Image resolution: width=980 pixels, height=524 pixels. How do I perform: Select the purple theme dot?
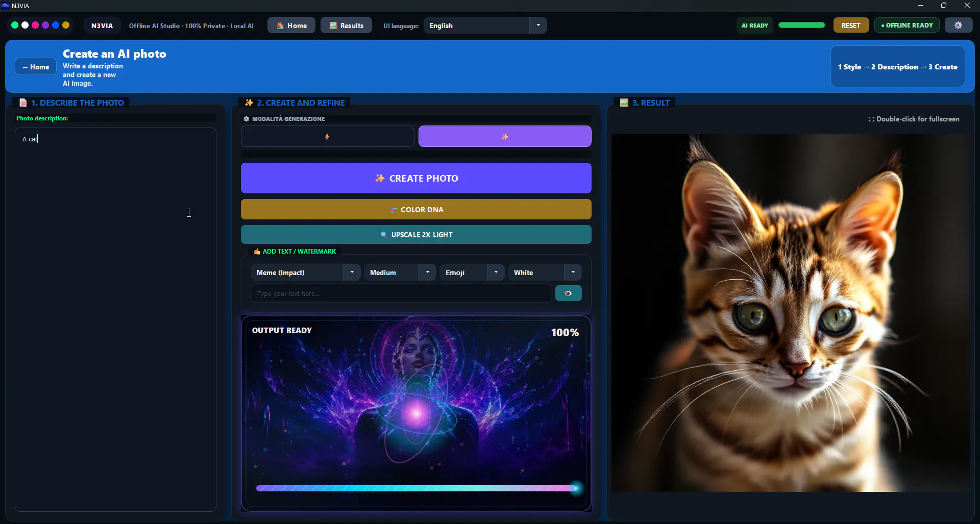point(45,25)
